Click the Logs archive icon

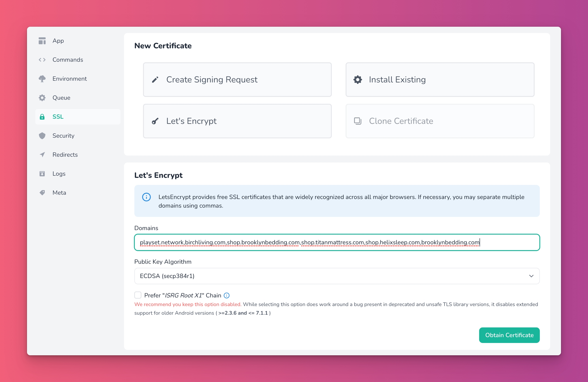tap(42, 174)
